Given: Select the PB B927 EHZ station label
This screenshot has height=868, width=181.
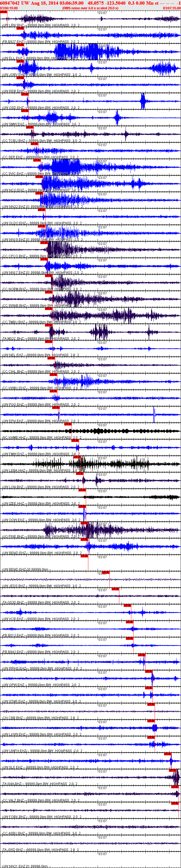Looking at the screenshot, I should point(41,42).
